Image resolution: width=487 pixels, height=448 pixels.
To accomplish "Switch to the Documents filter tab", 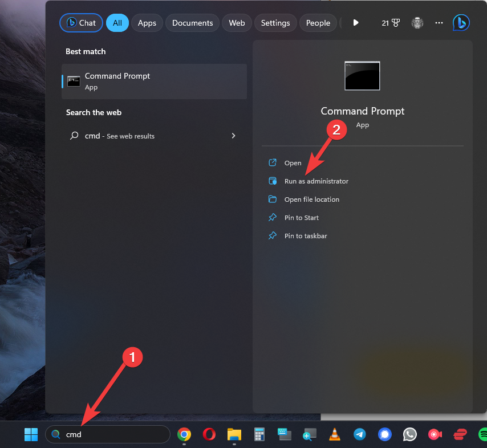I will click(x=192, y=23).
